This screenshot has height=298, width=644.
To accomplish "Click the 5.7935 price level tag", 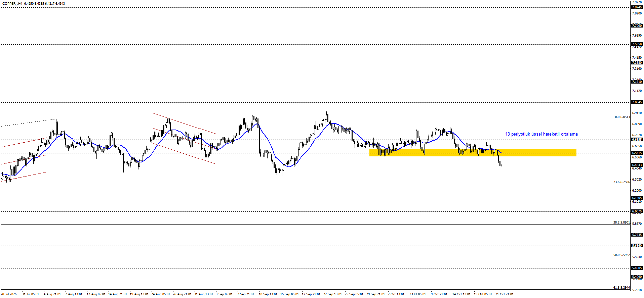I will click(637, 235).
